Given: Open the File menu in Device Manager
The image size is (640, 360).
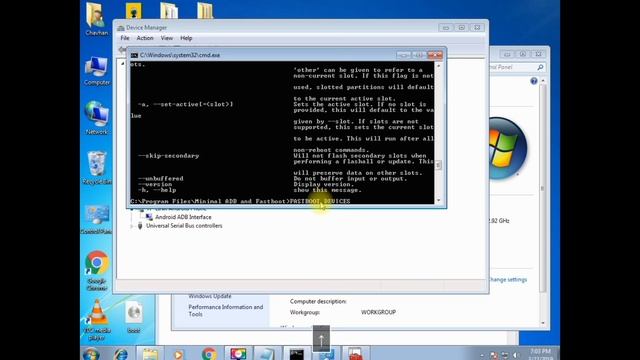Looking at the screenshot, I should coord(125,38).
